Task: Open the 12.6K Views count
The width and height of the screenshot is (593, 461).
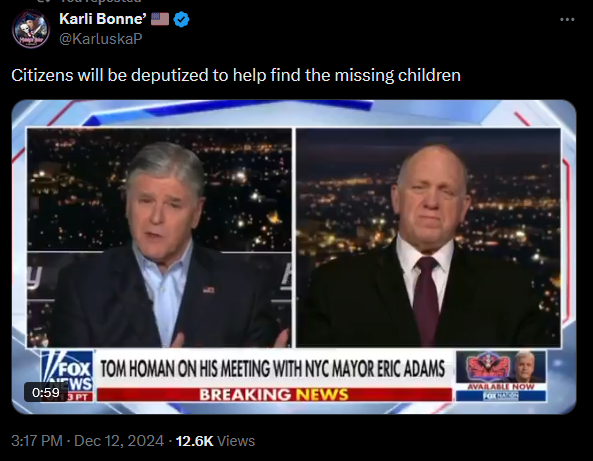Action: click(215, 441)
